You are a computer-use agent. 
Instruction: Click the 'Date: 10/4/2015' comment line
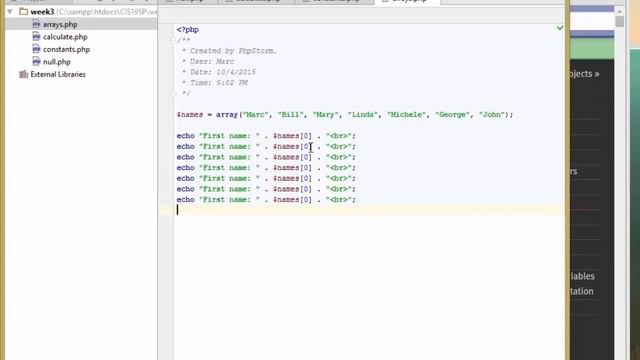click(x=219, y=72)
